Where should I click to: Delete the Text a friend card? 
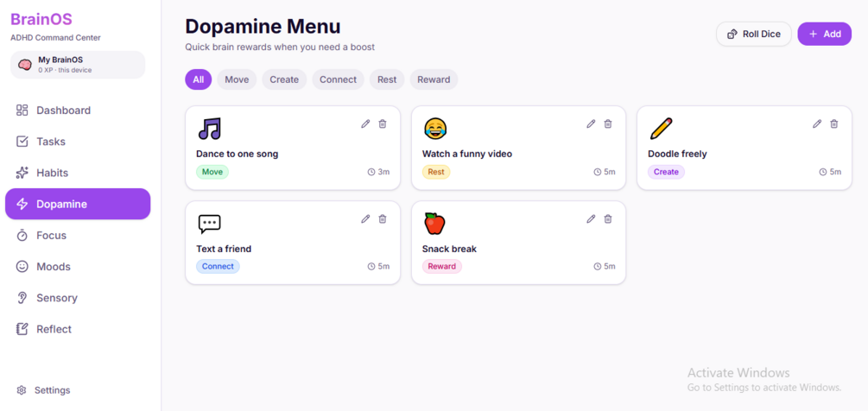click(x=382, y=219)
